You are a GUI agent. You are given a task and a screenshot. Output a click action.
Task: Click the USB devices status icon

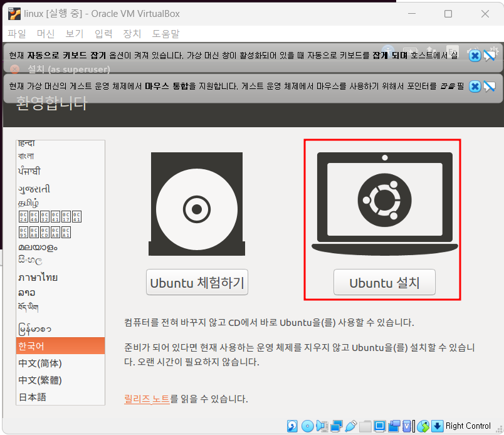click(x=350, y=426)
